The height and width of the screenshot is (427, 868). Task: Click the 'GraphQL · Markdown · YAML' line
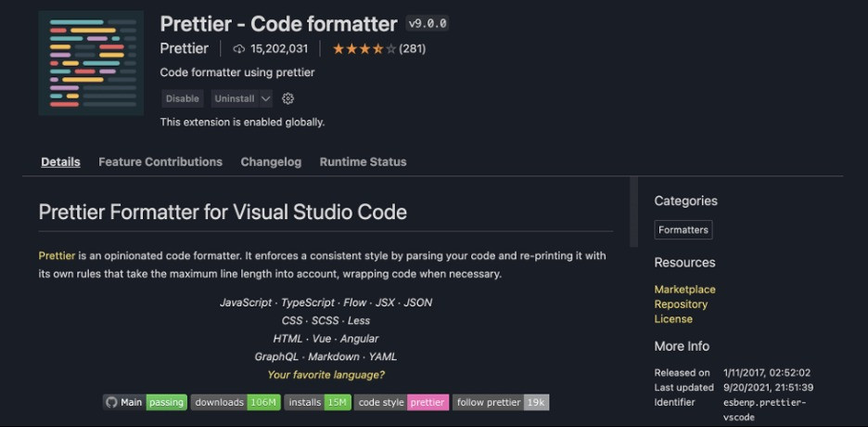coord(325,356)
